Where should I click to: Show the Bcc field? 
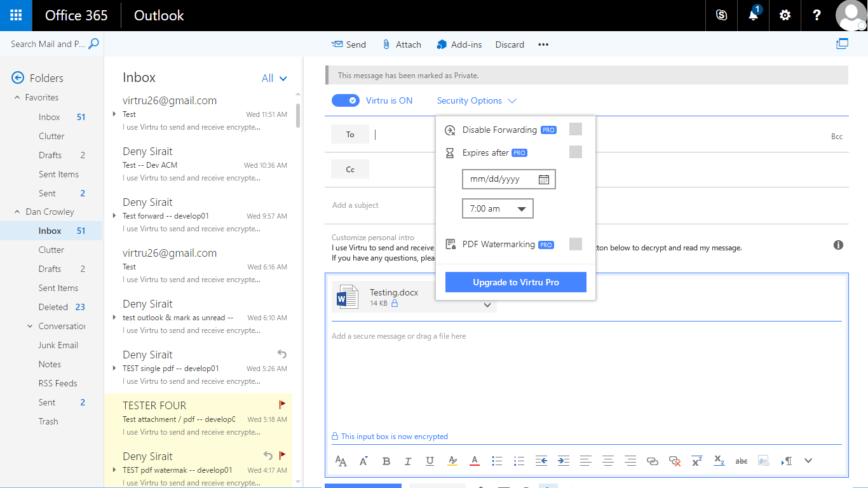coord(837,137)
